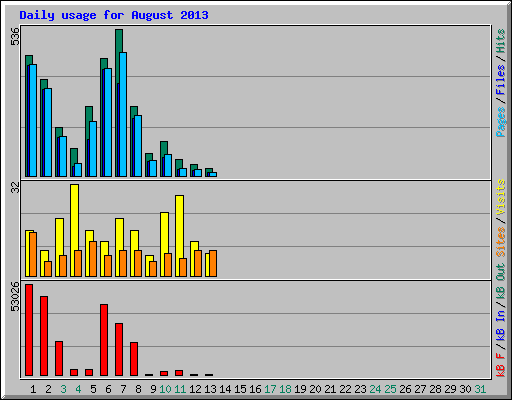
Task: Click green day 11 label
Action: click(180, 389)
